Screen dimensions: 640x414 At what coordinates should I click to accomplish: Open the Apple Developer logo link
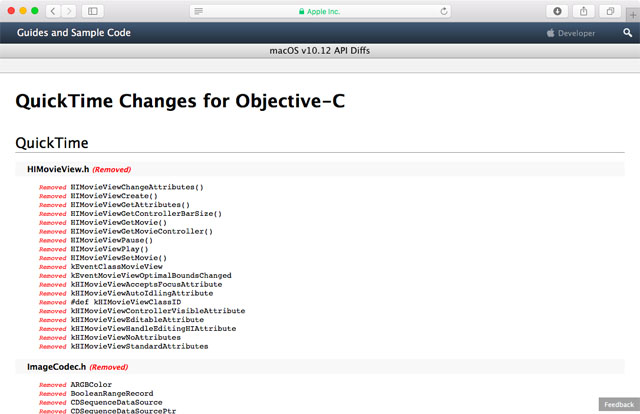pyautogui.click(x=571, y=33)
